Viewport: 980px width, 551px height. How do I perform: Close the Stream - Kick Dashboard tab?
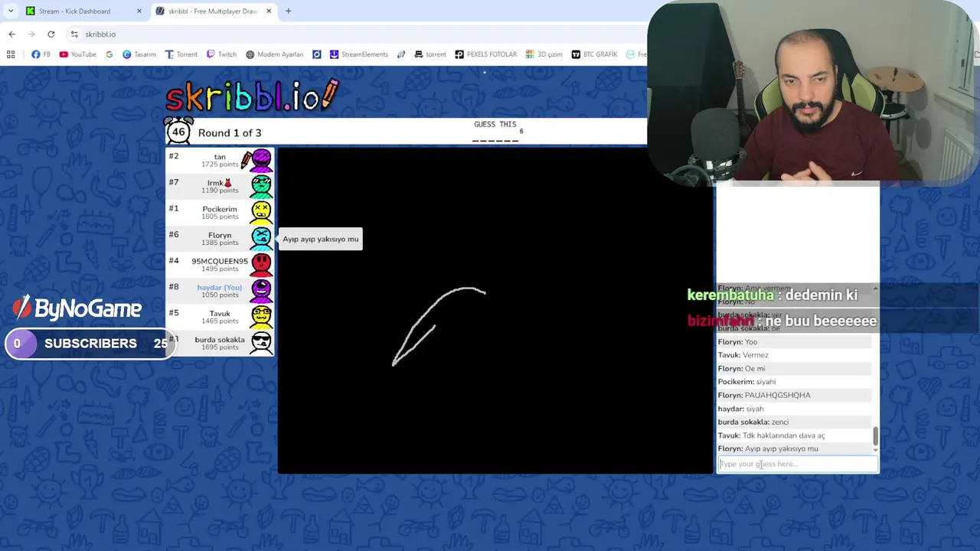click(x=139, y=11)
